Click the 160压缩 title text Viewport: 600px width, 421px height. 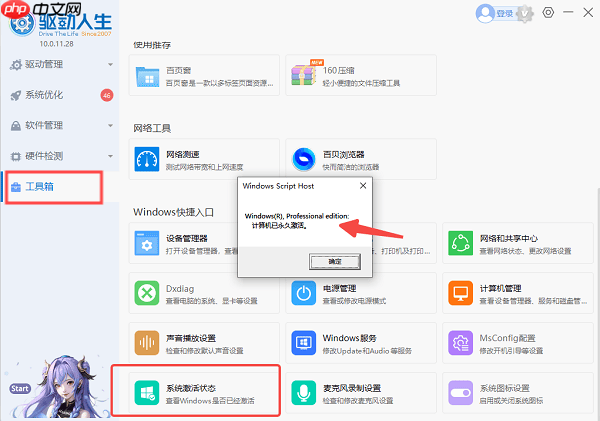pos(339,70)
